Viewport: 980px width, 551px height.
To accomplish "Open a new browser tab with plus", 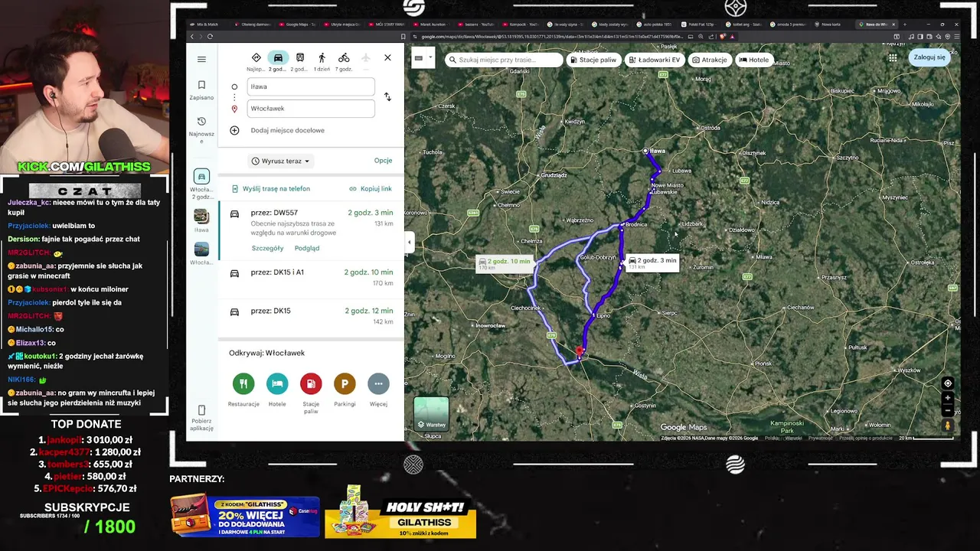I will [904, 24].
